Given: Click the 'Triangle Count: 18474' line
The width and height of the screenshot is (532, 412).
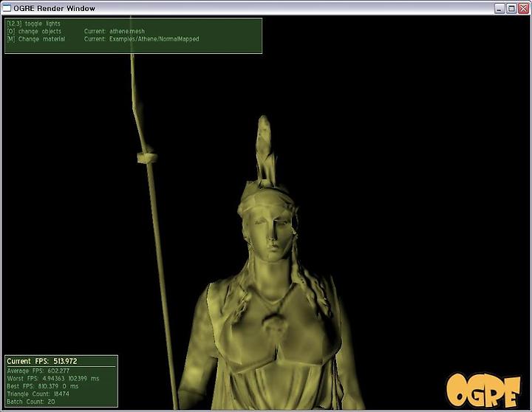Looking at the screenshot, I should [x=38, y=394].
